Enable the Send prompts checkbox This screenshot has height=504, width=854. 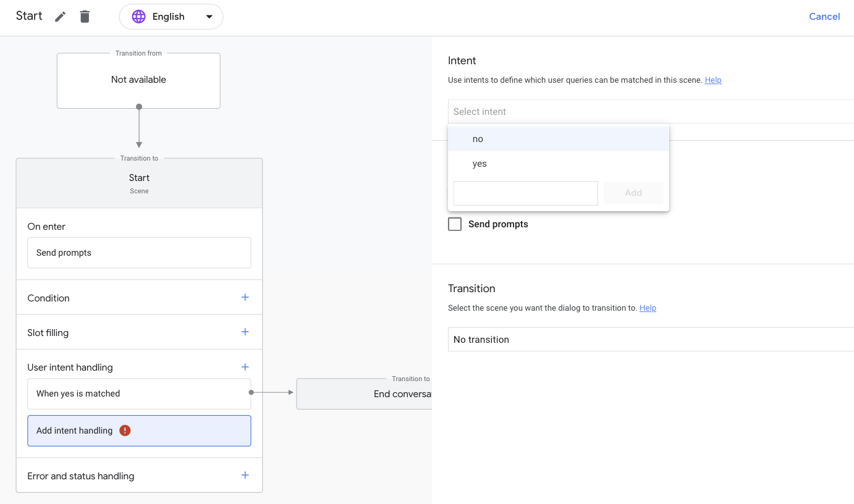[455, 224]
